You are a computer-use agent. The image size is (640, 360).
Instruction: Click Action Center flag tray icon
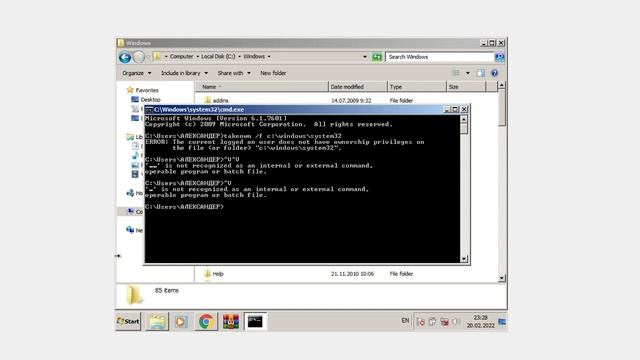(421, 322)
